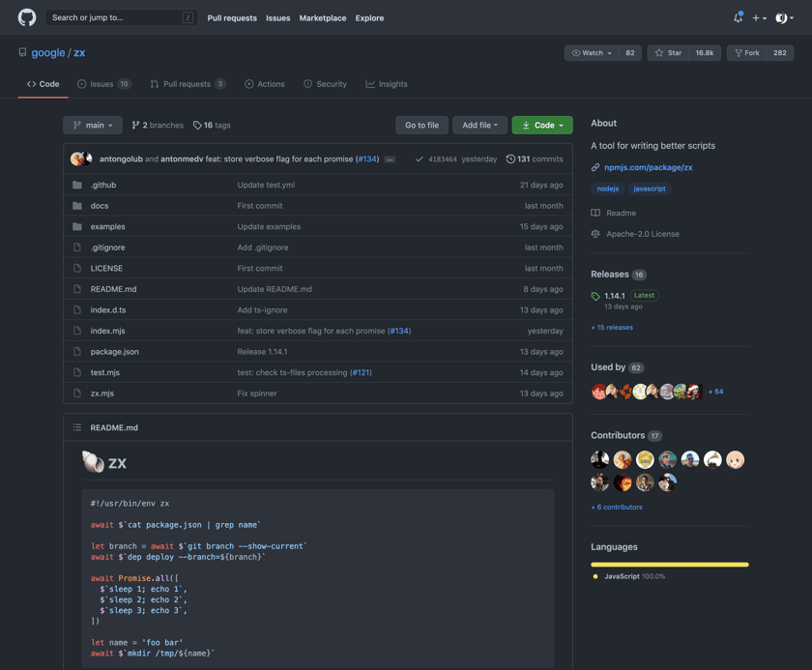Open the #121 link in test.mjs row

361,372
